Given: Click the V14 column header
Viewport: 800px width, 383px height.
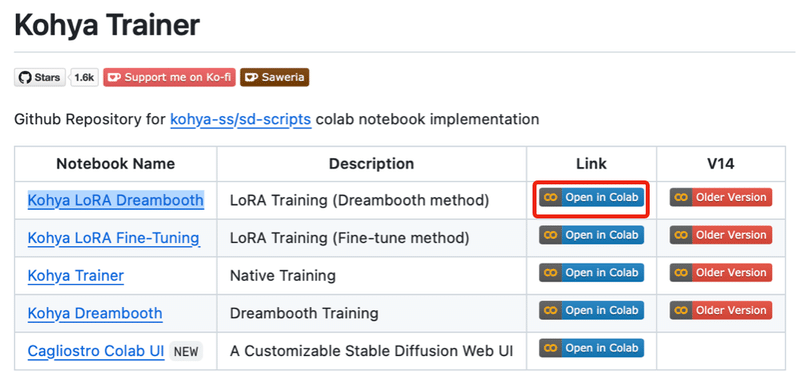Looking at the screenshot, I should (x=721, y=164).
